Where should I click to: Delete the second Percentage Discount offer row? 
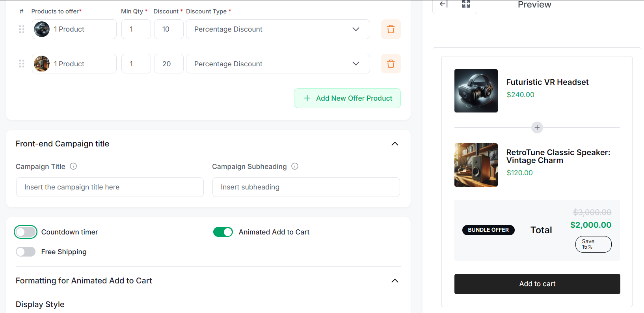coord(391,64)
